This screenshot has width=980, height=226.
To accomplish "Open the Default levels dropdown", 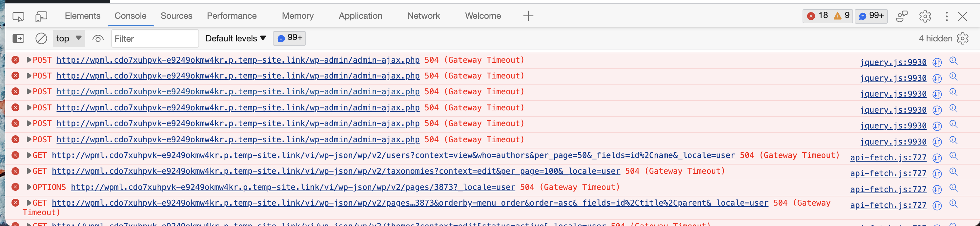I will (235, 38).
